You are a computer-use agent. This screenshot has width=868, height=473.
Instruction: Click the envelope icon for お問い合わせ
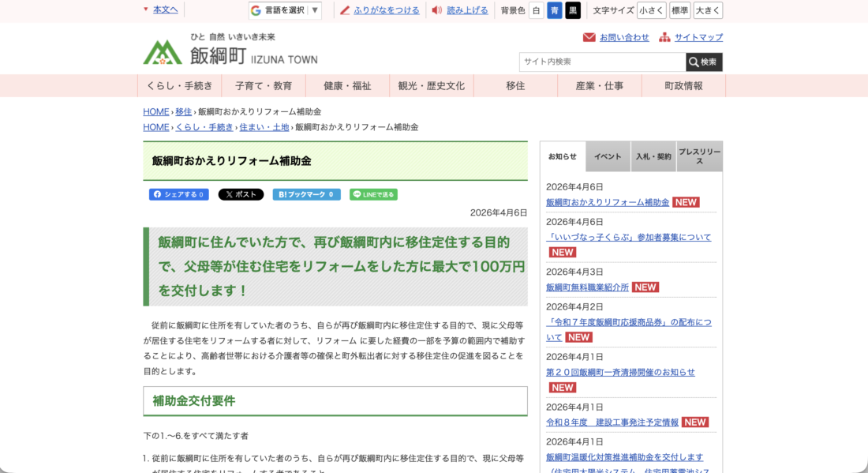pyautogui.click(x=589, y=37)
